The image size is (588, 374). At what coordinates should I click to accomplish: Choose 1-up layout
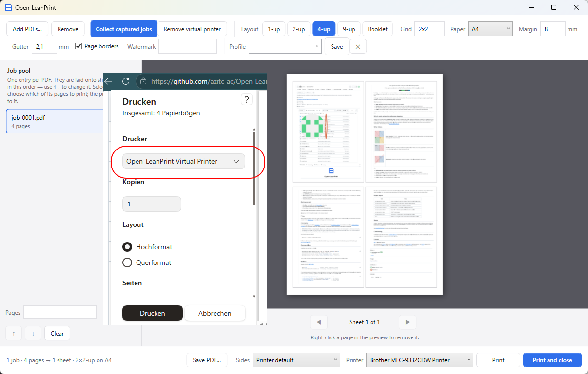click(274, 29)
